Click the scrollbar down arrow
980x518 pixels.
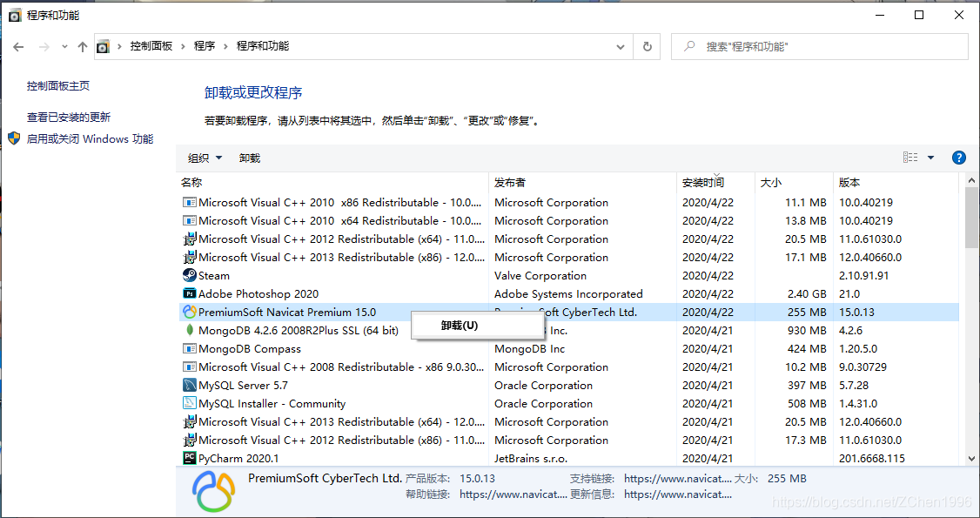(971, 458)
